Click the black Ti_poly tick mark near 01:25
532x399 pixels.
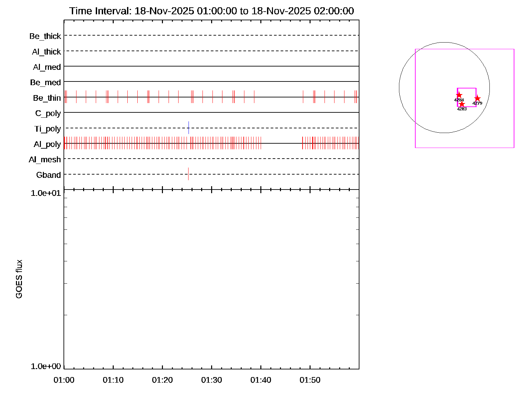189,128
